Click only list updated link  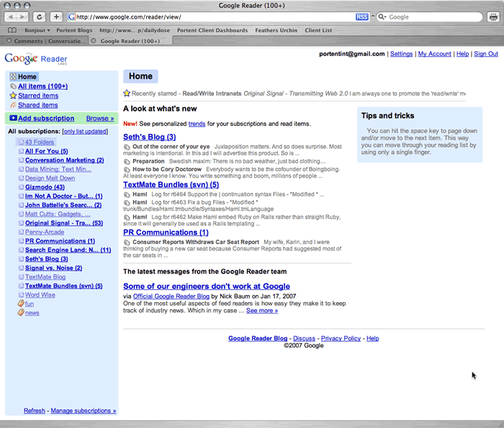(x=85, y=132)
